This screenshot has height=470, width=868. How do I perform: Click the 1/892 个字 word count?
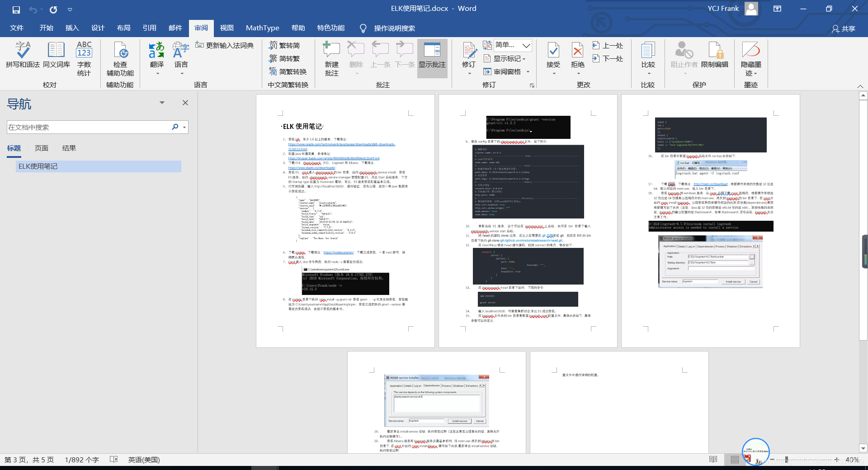tap(82, 460)
